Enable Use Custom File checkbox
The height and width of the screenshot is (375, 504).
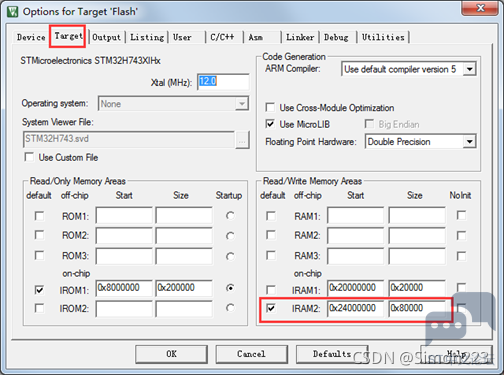[x=29, y=157]
